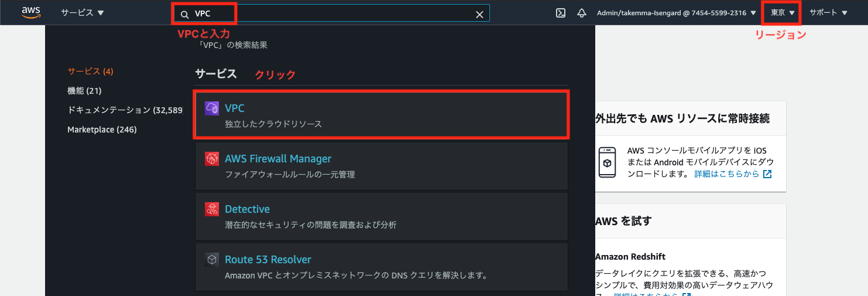Screen dimensions: 868x296
Task: Clear the search field with X
Action: (x=479, y=15)
